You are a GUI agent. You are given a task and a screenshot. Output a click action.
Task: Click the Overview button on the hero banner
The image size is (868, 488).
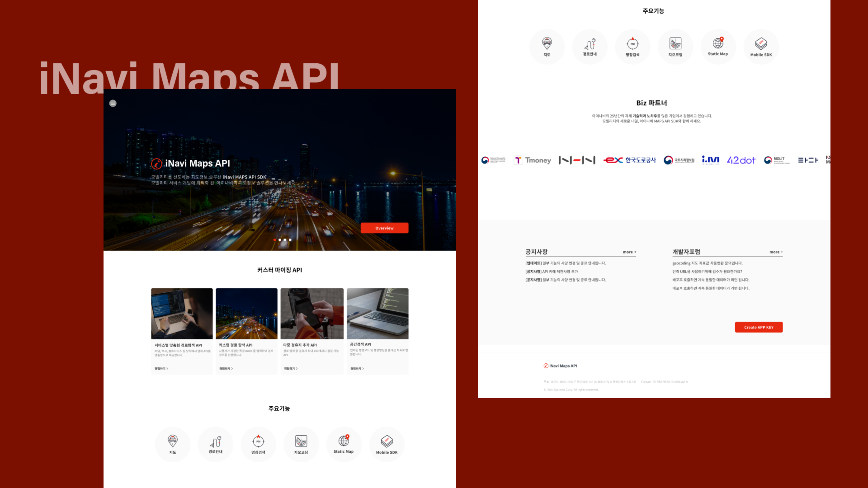click(384, 228)
